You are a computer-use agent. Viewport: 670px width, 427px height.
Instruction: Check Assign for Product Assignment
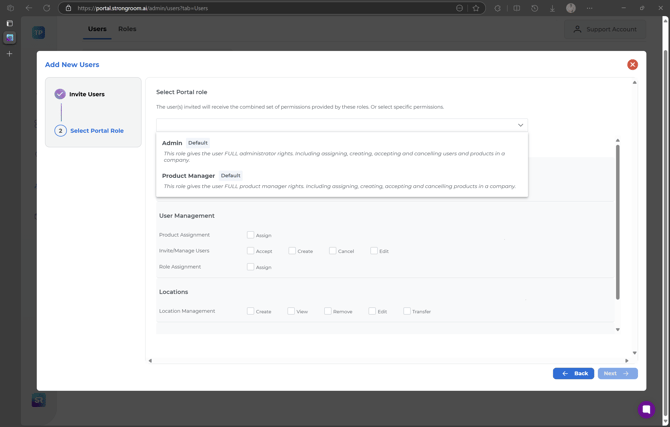(250, 235)
